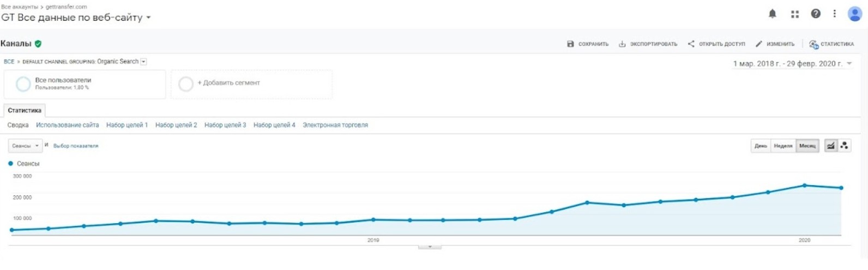Switch to the Использование сайта tab
The width and height of the screenshot is (868, 270).
[68, 125]
